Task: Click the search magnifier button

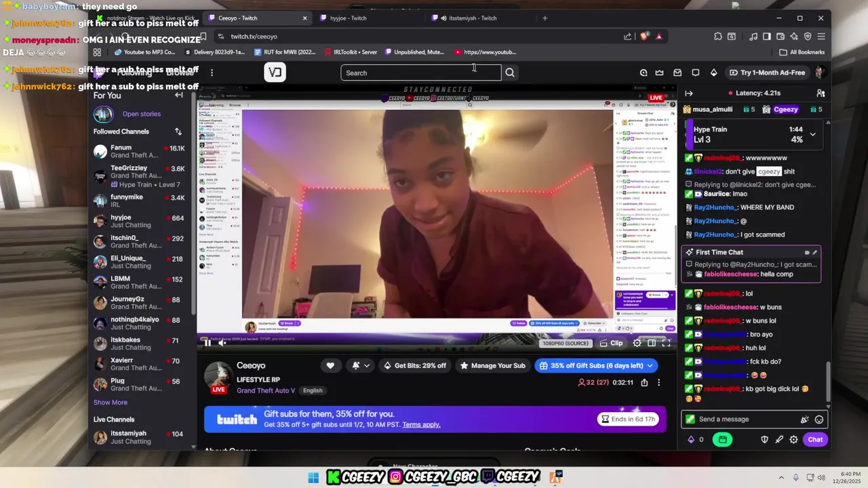Action: (x=510, y=73)
